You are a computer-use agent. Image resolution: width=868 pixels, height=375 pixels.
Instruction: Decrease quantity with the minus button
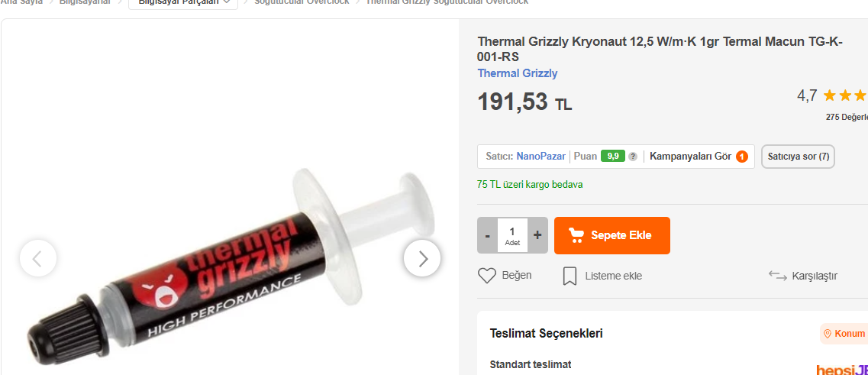(487, 235)
